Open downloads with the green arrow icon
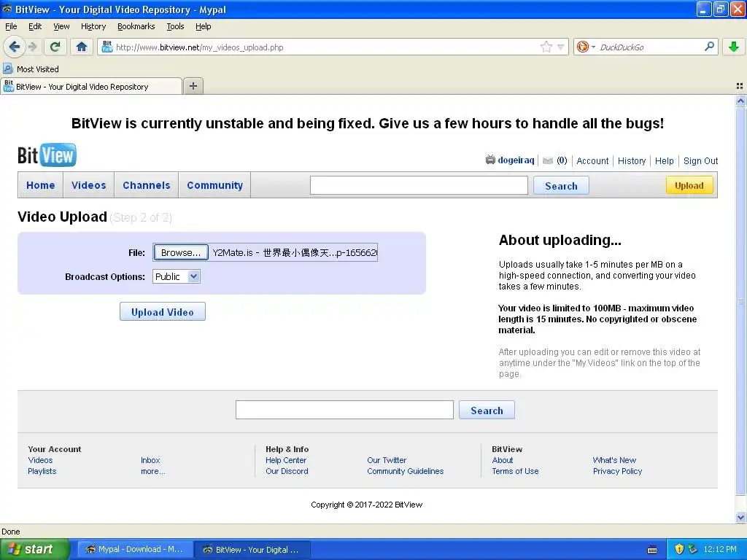This screenshot has height=560, width=747. tap(734, 47)
